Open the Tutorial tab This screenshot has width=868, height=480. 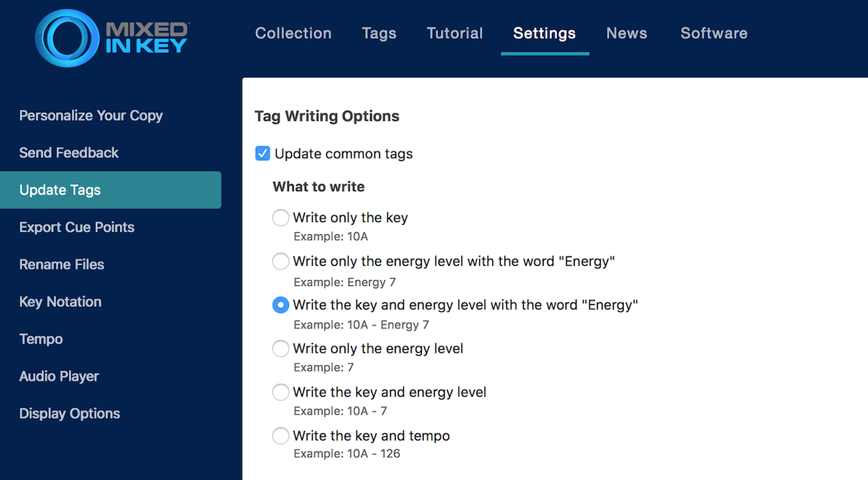tap(455, 34)
